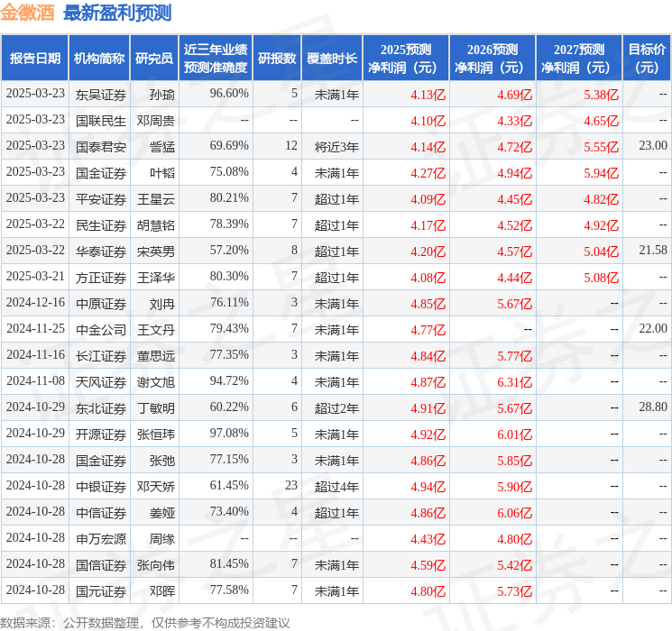Click the 近三年业绩预测准确度 column header
The width and height of the screenshot is (672, 631).
(x=216, y=59)
